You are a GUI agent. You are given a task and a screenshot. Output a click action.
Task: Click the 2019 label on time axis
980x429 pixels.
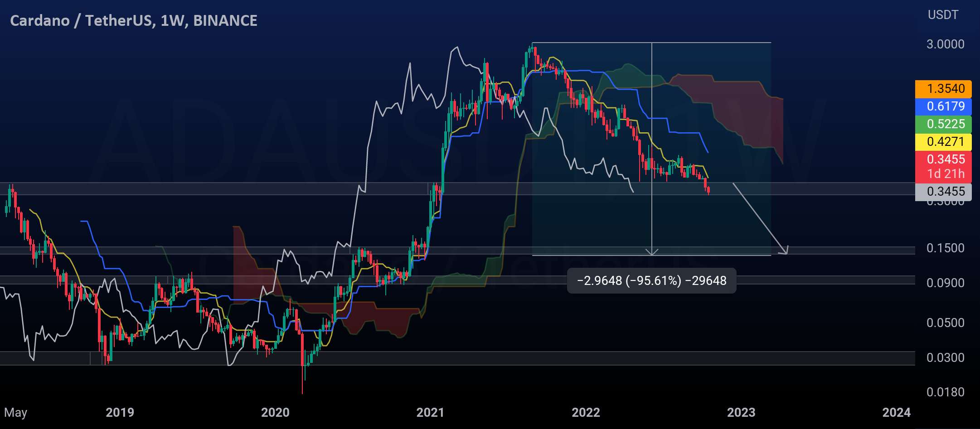pos(120,413)
